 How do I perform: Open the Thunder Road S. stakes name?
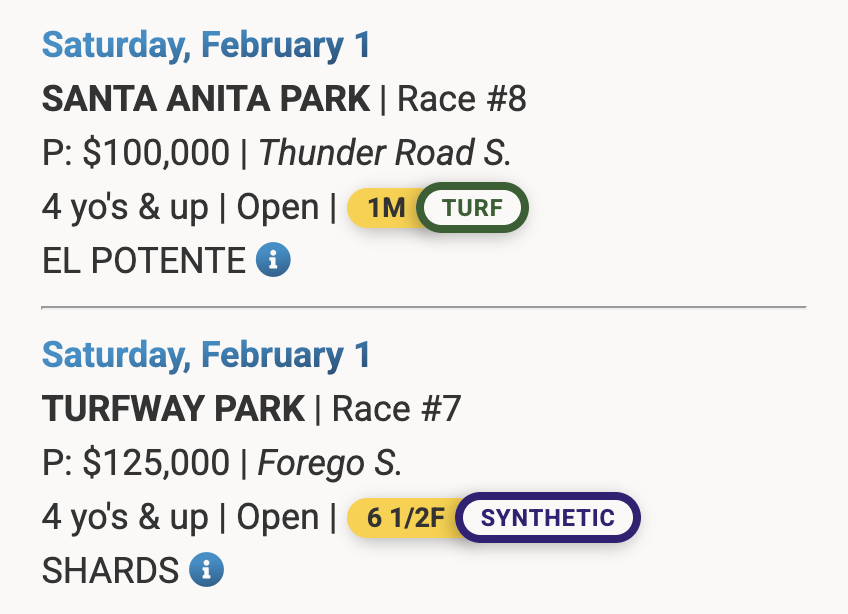coord(385,153)
